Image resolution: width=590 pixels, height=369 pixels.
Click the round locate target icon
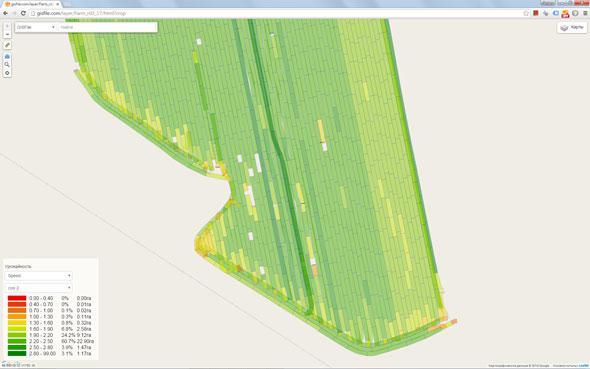(7, 73)
